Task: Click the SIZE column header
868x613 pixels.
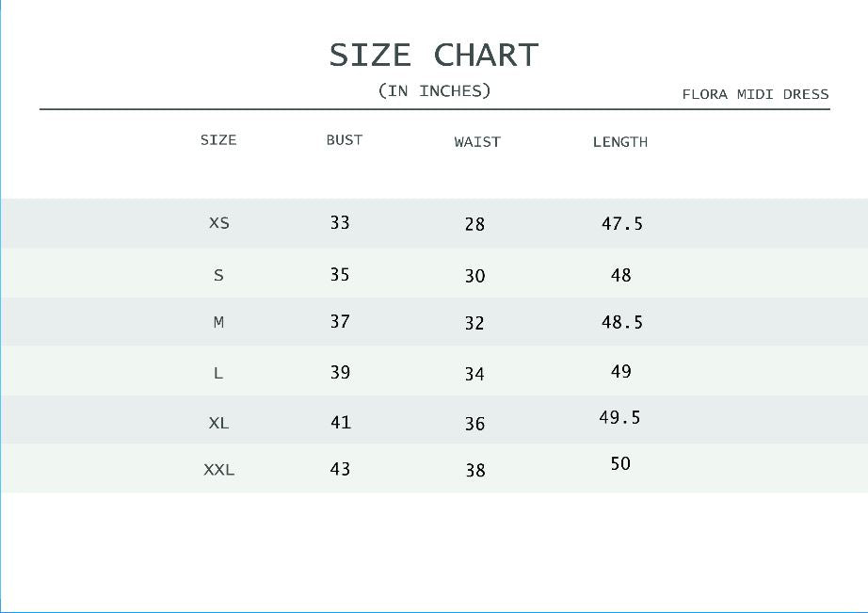Action: (x=218, y=140)
